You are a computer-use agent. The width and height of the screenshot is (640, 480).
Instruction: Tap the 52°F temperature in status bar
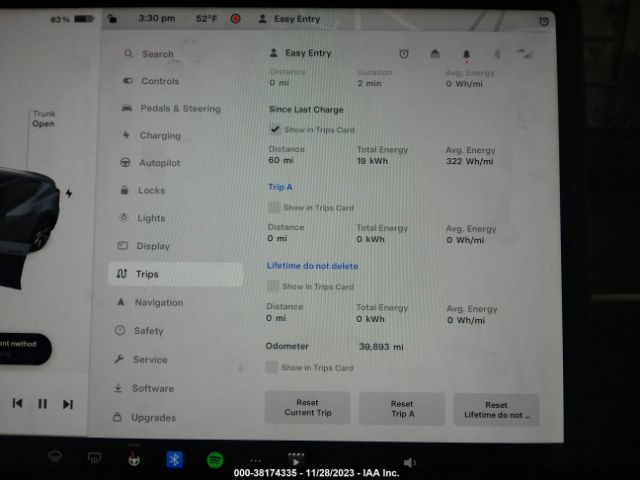[207, 19]
